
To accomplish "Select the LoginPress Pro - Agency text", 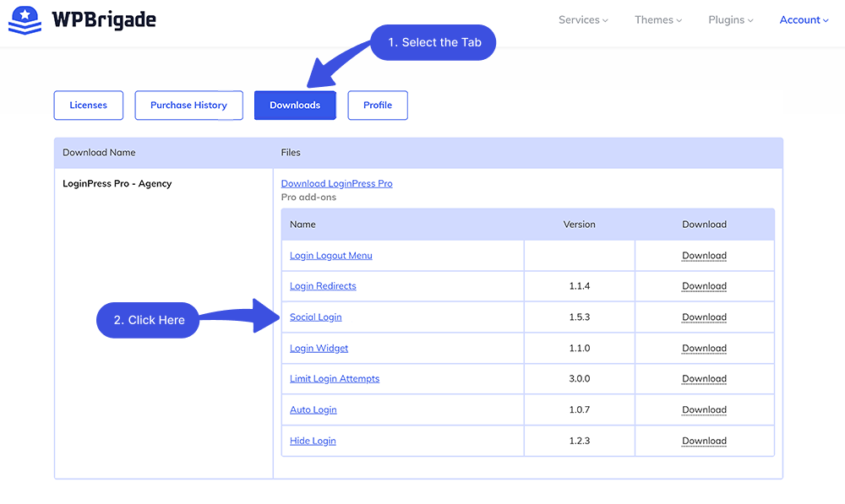I will tap(117, 183).
